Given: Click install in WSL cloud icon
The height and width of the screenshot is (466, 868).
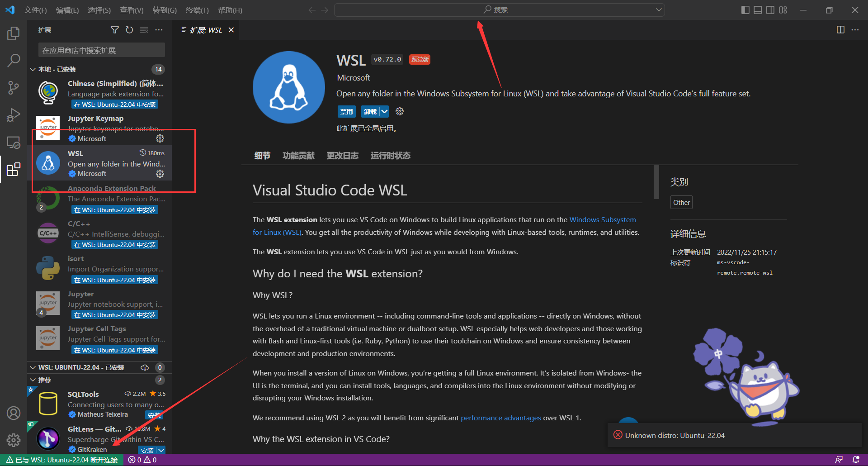Looking at the screenshot, I should tap(145, 367).
